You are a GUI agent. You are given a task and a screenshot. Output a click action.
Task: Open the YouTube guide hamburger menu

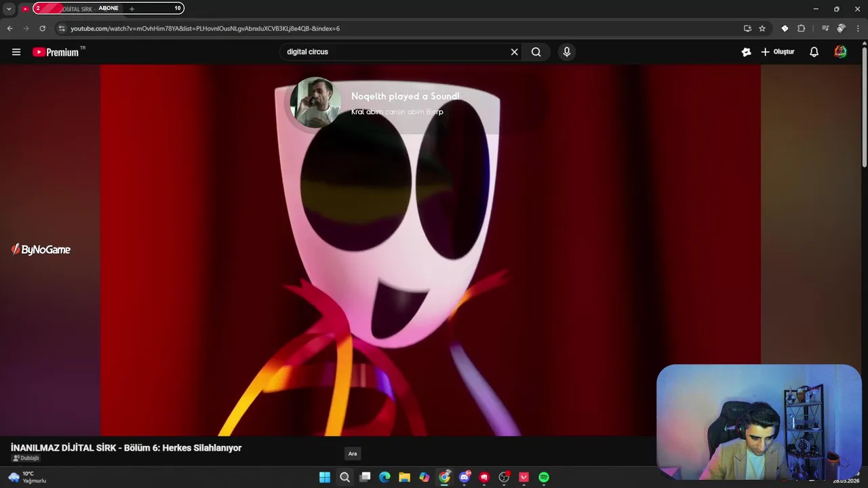tap(16, 52)
